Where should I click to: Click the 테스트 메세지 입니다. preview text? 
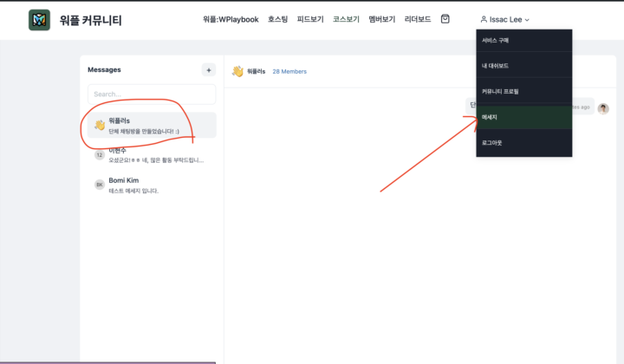point(133,191)
